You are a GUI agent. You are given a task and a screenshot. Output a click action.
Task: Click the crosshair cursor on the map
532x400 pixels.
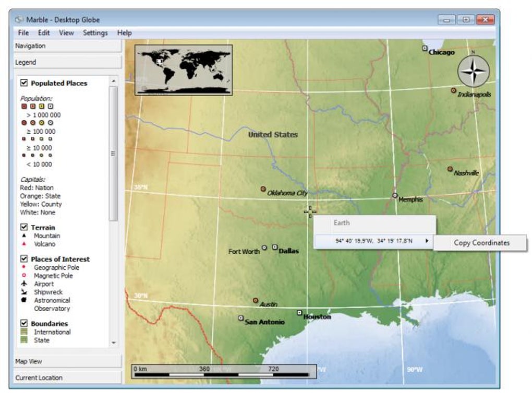(310, 211)
